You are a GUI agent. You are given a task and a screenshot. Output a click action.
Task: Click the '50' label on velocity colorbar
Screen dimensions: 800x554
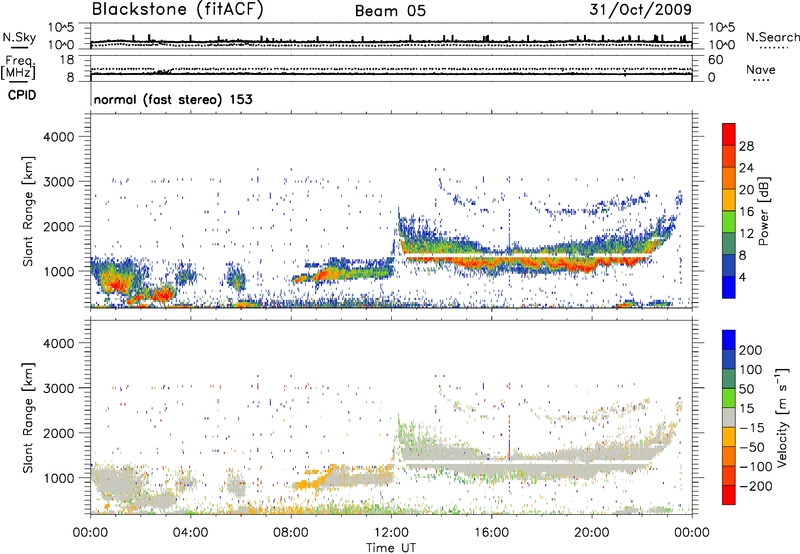[746, 389]
